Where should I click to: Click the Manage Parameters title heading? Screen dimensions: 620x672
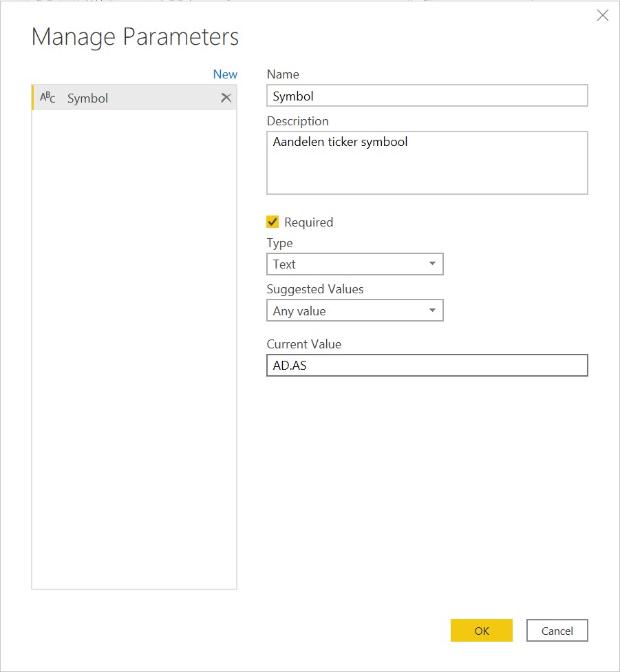coord(135,36)
